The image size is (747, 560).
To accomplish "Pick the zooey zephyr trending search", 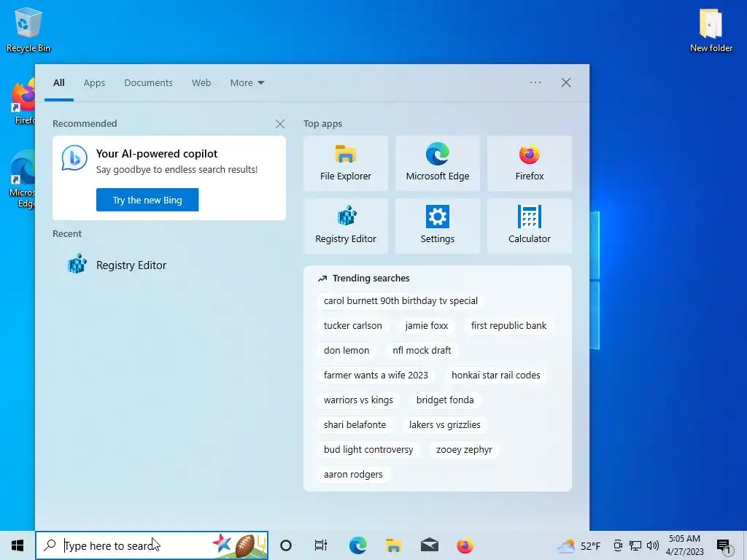I will 464,449.
